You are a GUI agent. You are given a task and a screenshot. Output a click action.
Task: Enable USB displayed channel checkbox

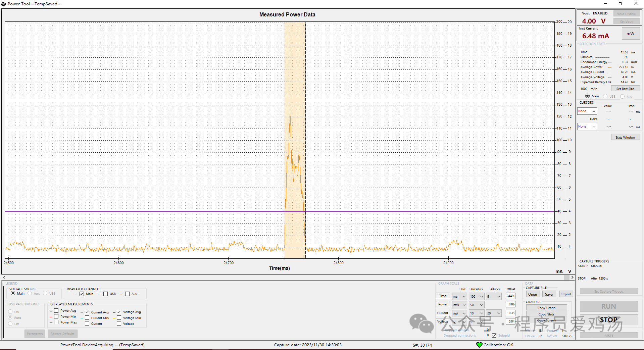(x=106, y=294)
